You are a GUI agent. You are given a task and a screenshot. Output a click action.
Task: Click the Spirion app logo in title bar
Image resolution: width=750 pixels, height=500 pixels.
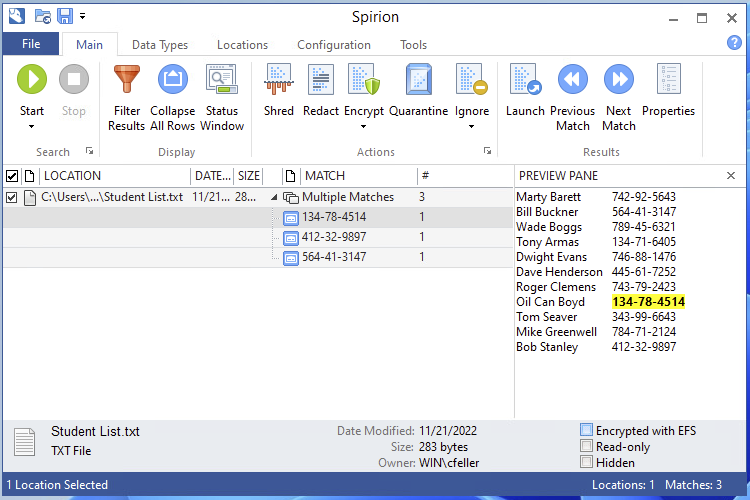[16, 16]
